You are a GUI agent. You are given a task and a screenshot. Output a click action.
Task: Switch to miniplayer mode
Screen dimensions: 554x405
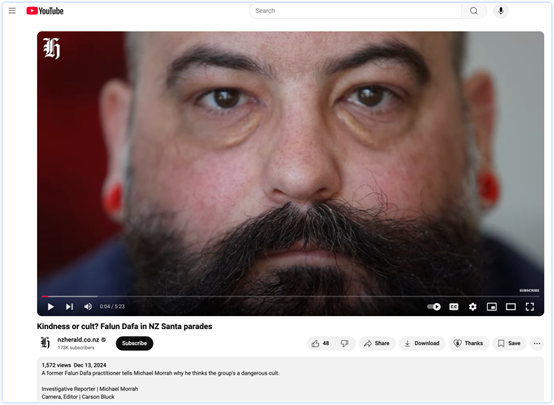[x=492, y=307]
